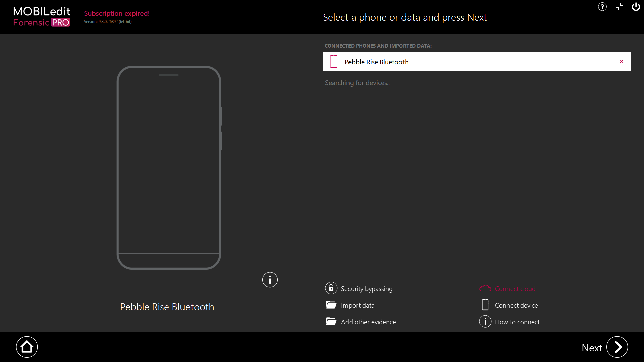Click the power exit icon

click(x=636, y=7)
